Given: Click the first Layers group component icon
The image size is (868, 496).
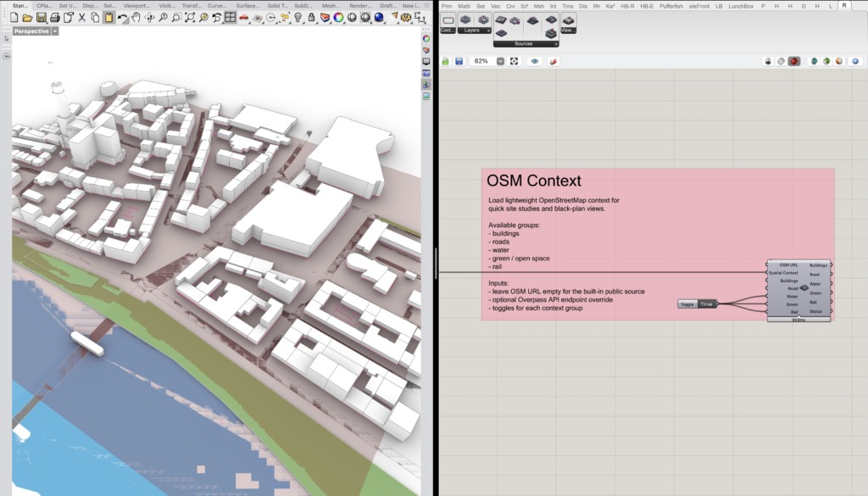Looking at the screenshot, I should tap(465, 20).
